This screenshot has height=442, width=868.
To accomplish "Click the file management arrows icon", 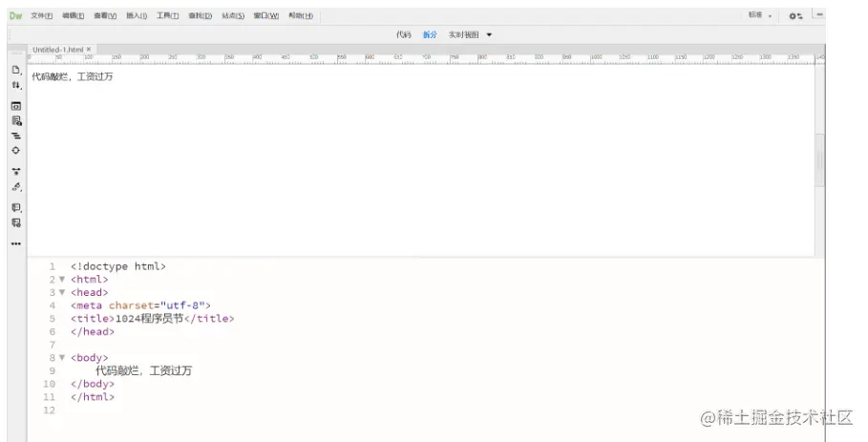I will click(16, 85).
